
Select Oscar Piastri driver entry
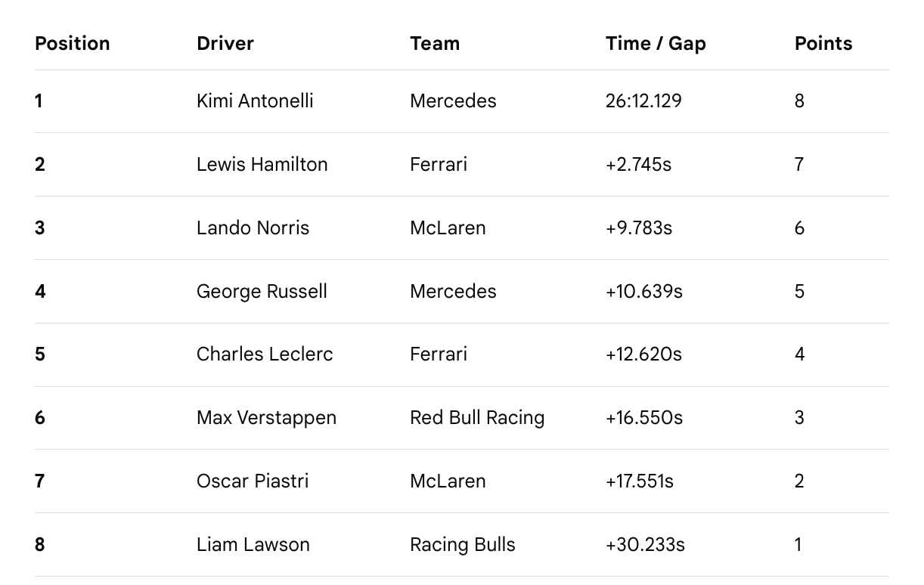pyautogui.click(x=253, y=481)
